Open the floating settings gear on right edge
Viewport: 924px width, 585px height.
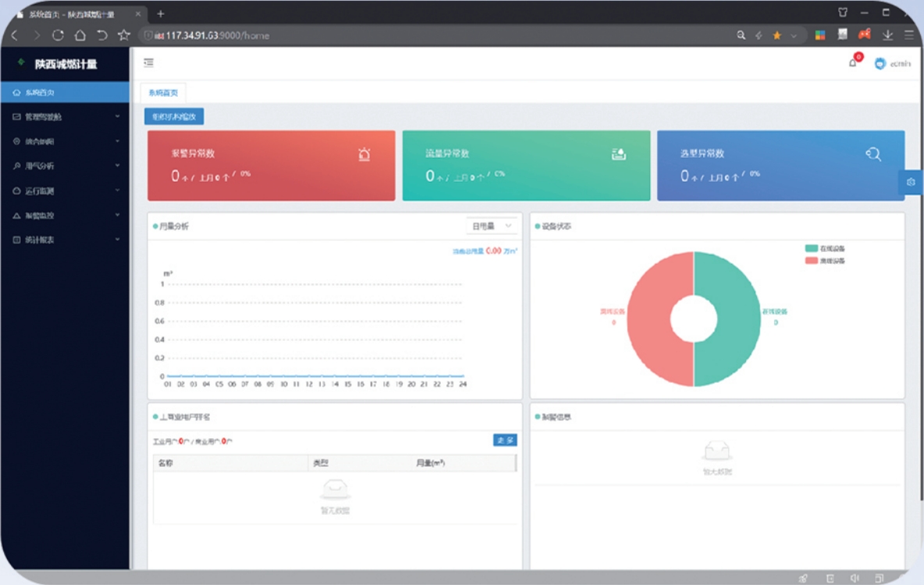[911, 182]
